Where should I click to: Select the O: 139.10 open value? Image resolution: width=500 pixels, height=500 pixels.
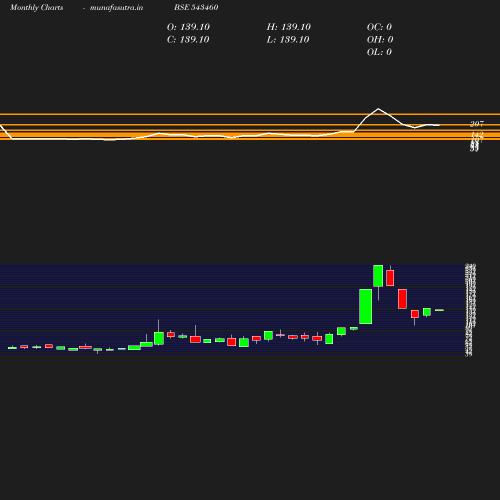[x=188, y=27]
